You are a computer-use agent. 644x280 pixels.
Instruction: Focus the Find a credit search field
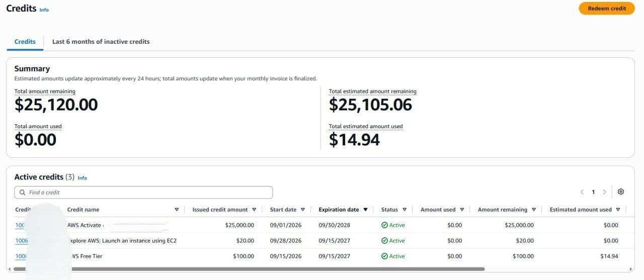[x=143, y=193]
